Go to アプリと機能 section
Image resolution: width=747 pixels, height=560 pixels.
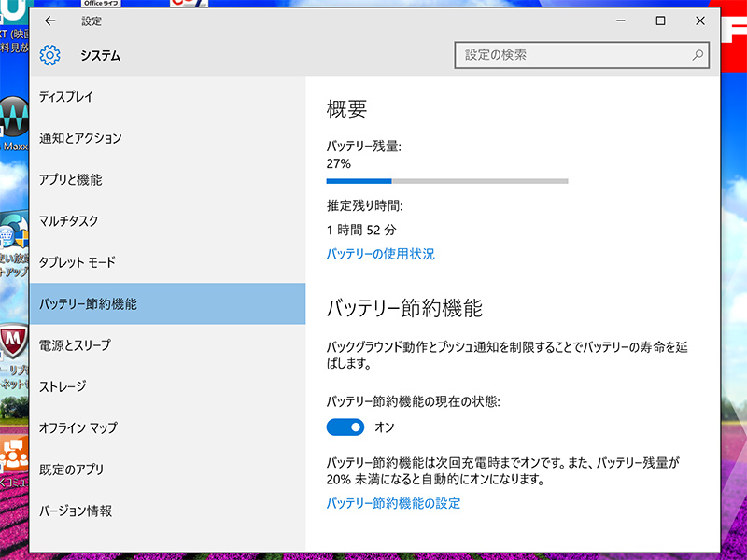(71, 180)
